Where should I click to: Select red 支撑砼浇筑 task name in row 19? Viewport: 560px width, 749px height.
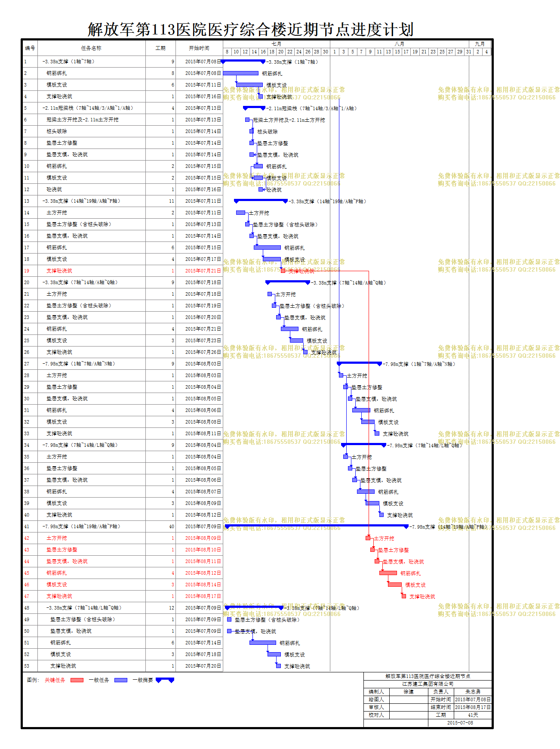click(59, 271)
